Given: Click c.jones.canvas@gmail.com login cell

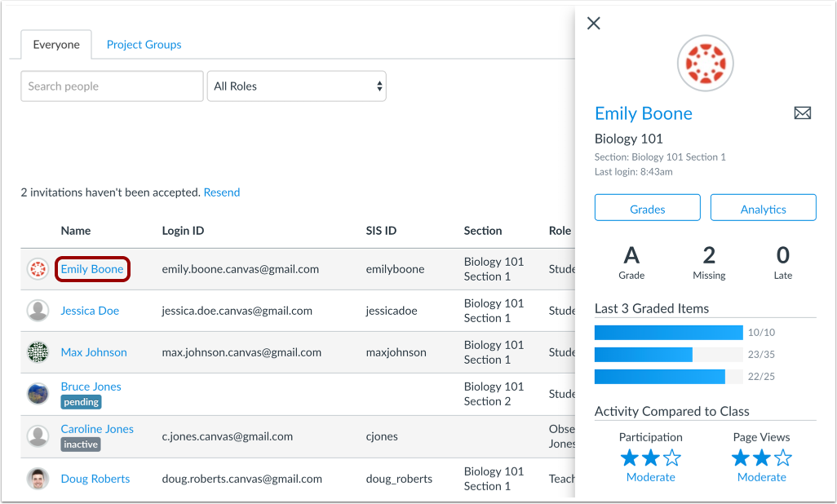Looking at the screenshot, I should click(x=228, y=436).
